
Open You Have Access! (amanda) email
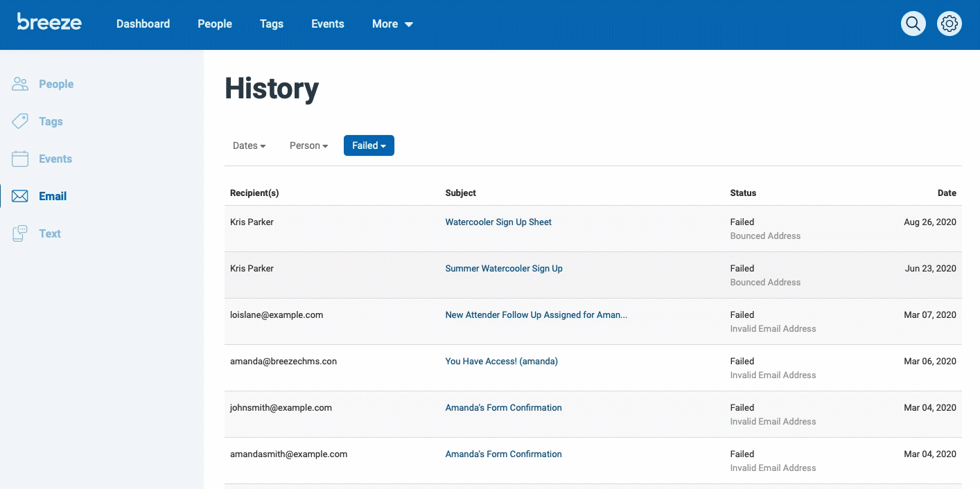(501, 362)
